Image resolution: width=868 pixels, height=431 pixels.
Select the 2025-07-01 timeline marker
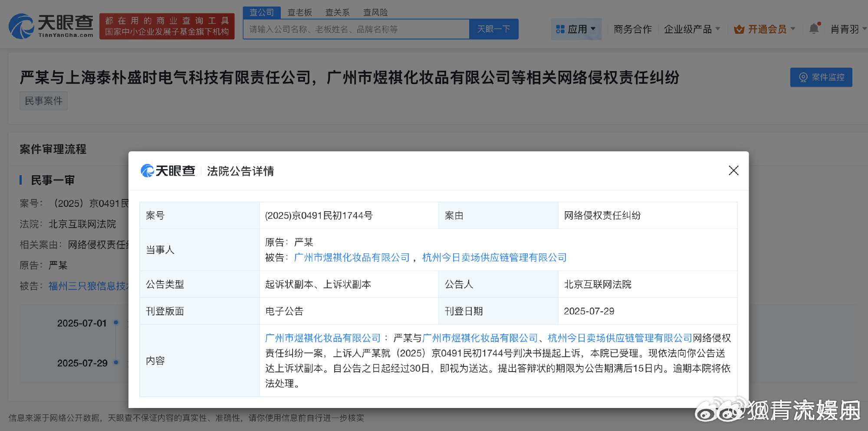[x=116, y=322]
